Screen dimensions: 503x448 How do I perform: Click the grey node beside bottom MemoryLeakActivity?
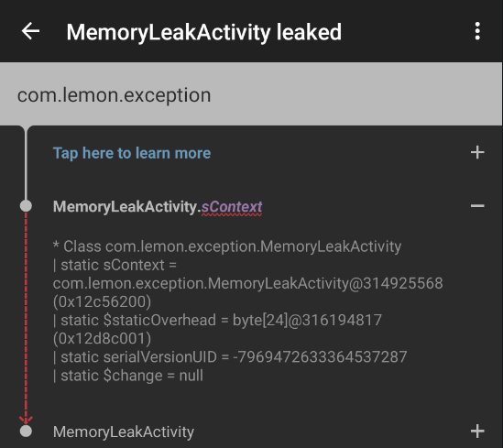(26, 431)
